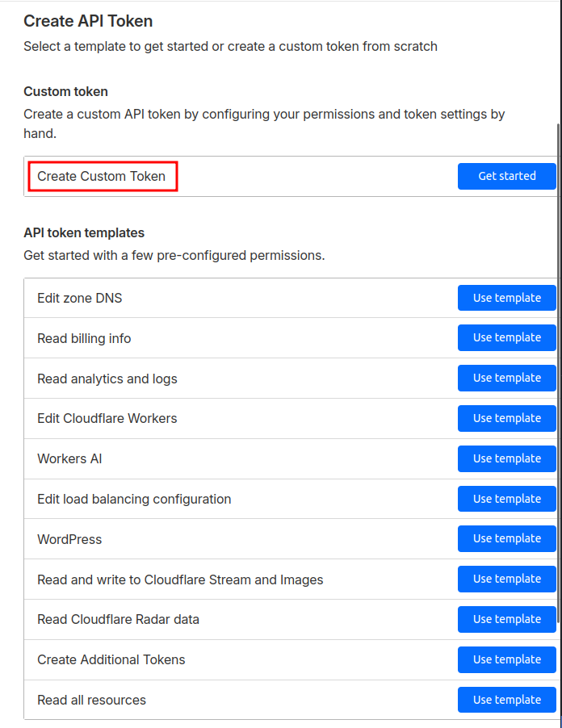The height and width of the screenshot is (728, 562).
Task: Use template for Cloudflare Stream and Images
Action: (x=506, y=579)
